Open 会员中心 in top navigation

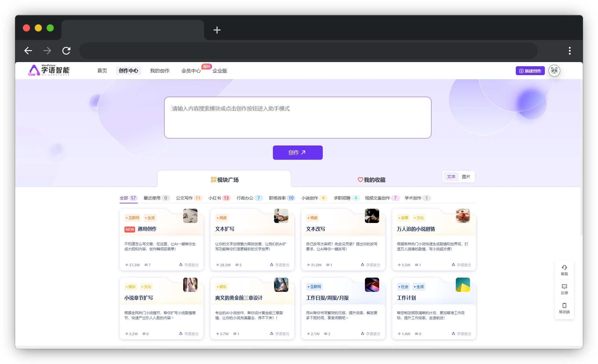[191, 71]
